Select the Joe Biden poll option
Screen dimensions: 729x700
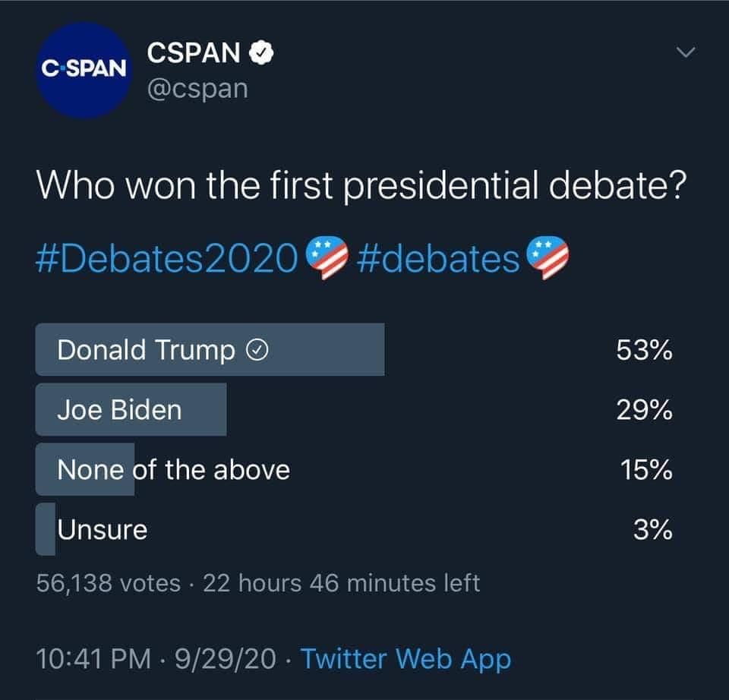coord(355,409)
